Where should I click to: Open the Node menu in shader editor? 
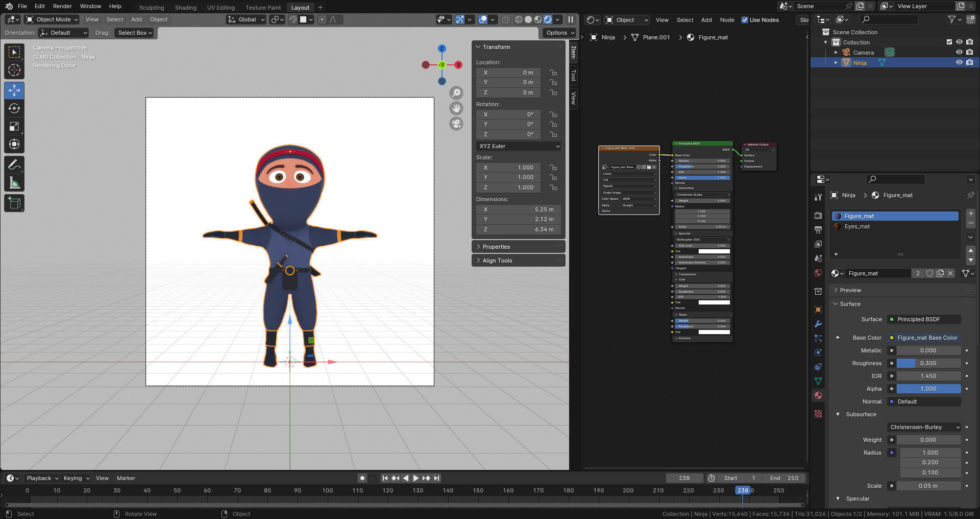(727, 20)
